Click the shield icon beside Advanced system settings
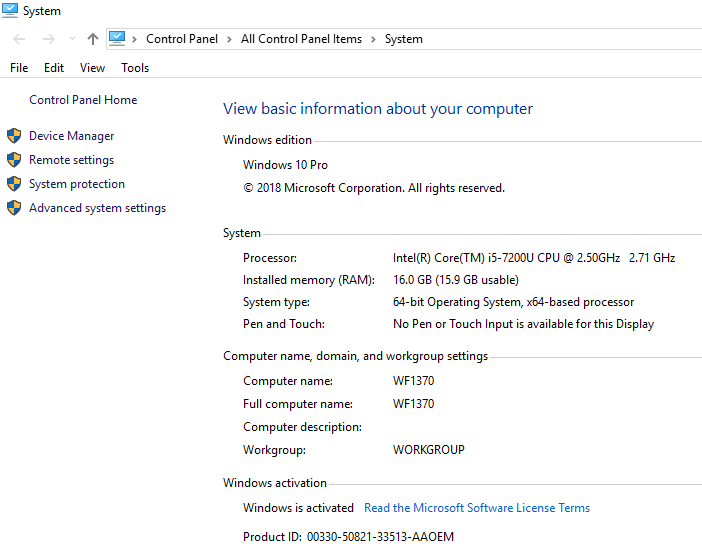Viewport: 702px width, 551px height. [x=14, y=208]
